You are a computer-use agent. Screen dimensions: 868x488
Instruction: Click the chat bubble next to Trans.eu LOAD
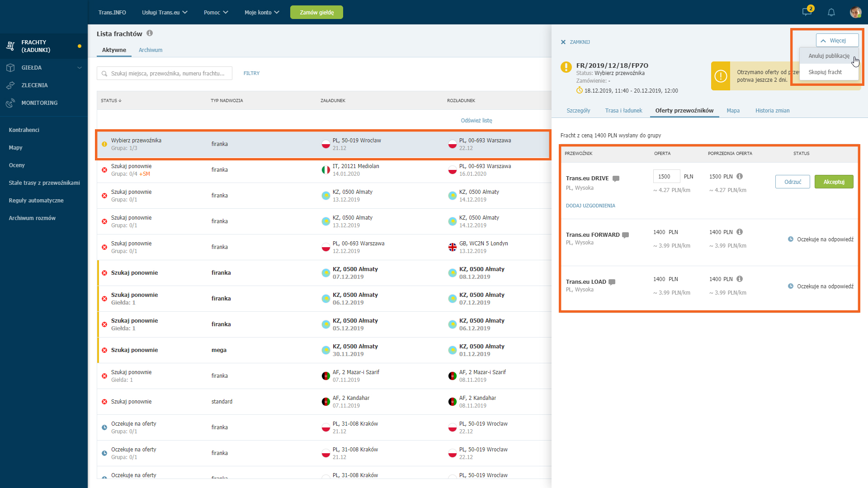coord(612,282)
